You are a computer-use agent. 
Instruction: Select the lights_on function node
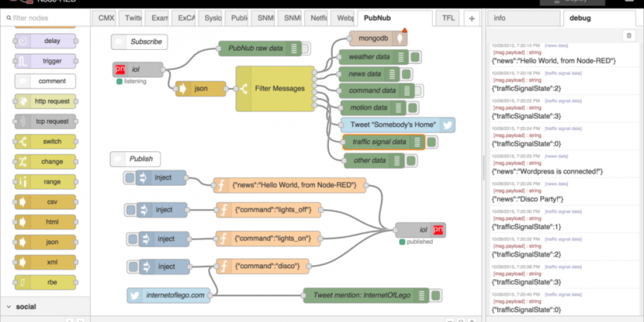pyautogui.click(x=269, y=239)
